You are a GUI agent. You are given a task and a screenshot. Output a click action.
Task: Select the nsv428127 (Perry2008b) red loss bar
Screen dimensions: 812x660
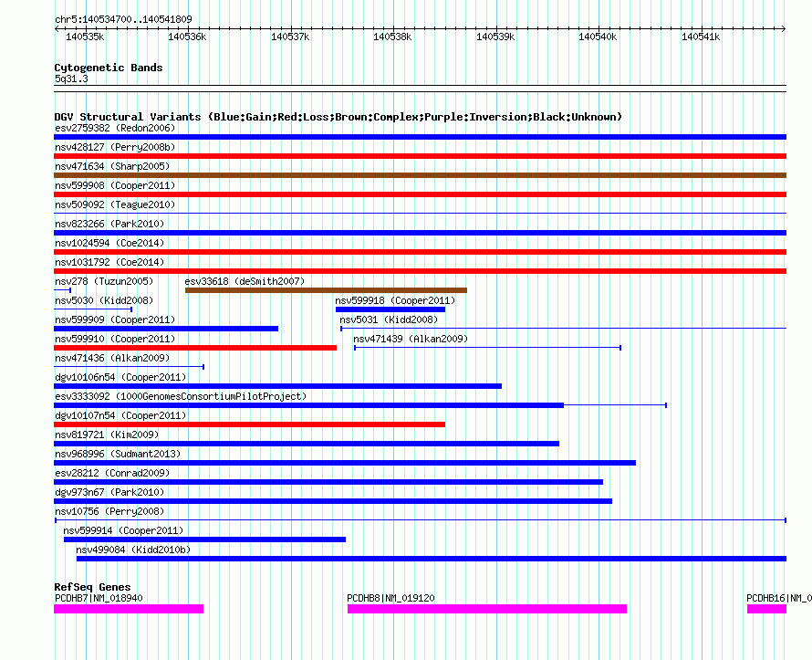click(x=420, y=156)
